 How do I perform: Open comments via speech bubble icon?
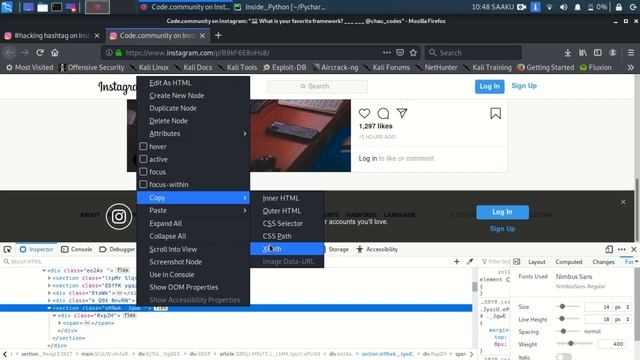(x=383, y=113)
